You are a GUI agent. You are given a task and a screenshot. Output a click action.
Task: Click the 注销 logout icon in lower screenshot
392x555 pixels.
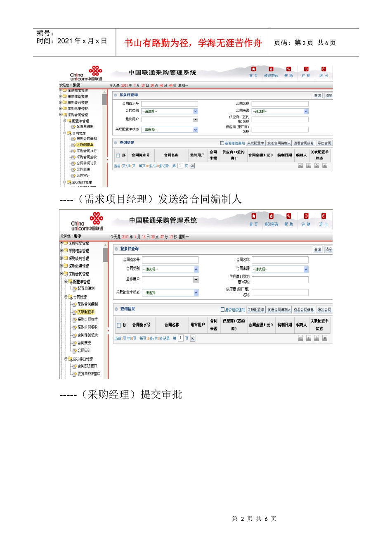pos(306,216)
